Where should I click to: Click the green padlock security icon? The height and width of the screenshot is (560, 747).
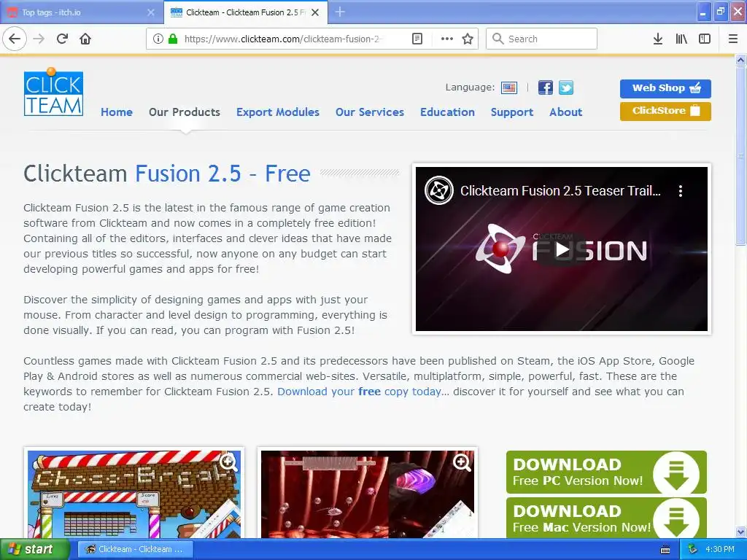point(172,39)
